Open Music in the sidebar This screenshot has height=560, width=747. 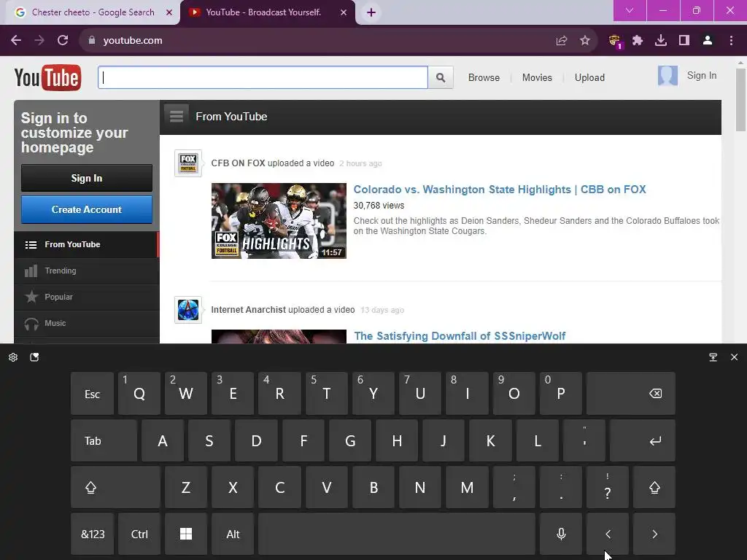tap(87, 323)
